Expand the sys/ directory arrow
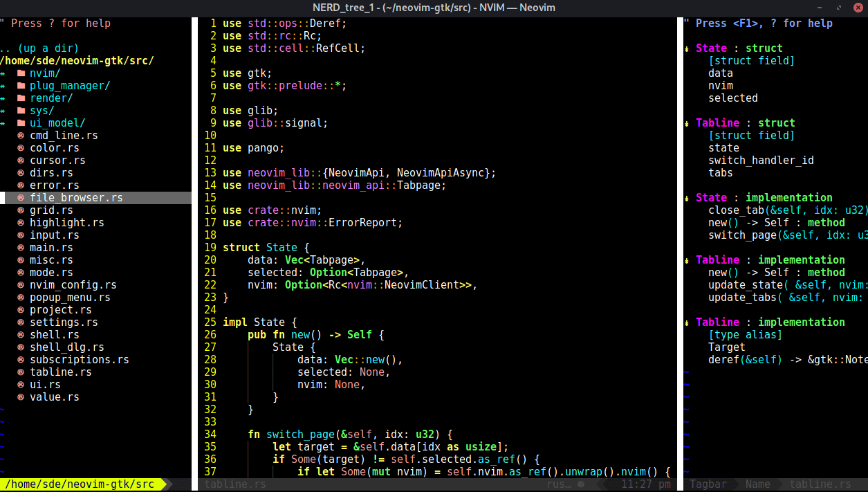868x492 pixels. click(x=3, y=111)
